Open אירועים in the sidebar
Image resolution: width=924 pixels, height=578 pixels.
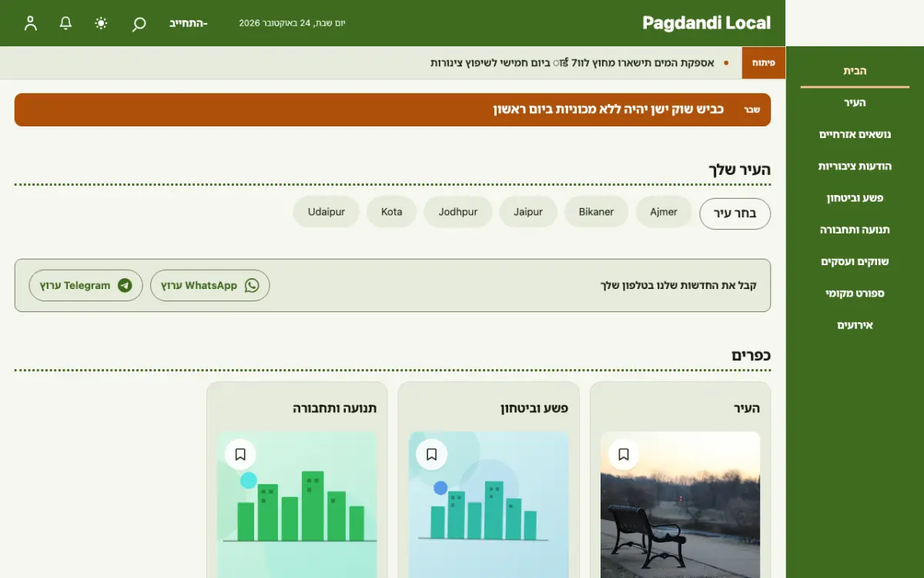point(855,325)
